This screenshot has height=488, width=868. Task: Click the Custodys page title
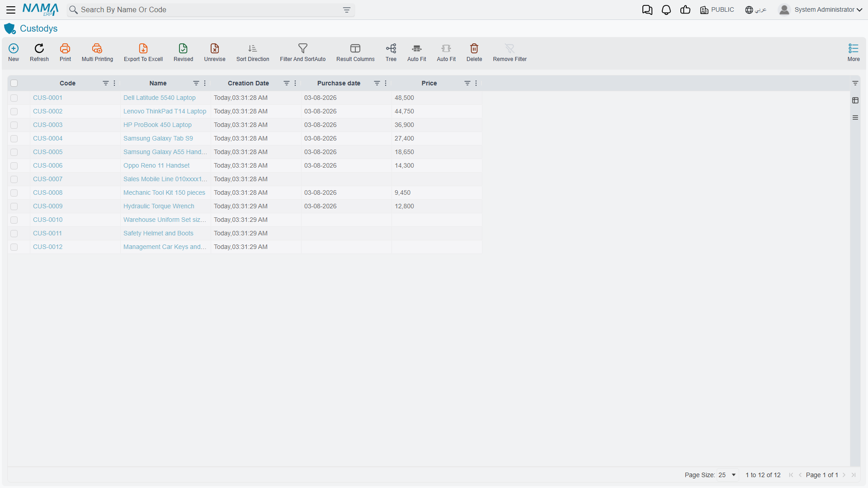click(x=38, y=28)
